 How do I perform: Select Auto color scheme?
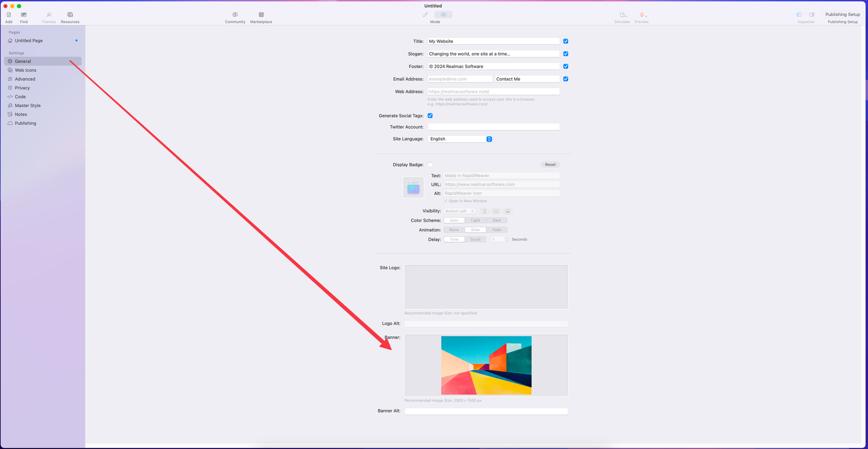tap(454, 221)
